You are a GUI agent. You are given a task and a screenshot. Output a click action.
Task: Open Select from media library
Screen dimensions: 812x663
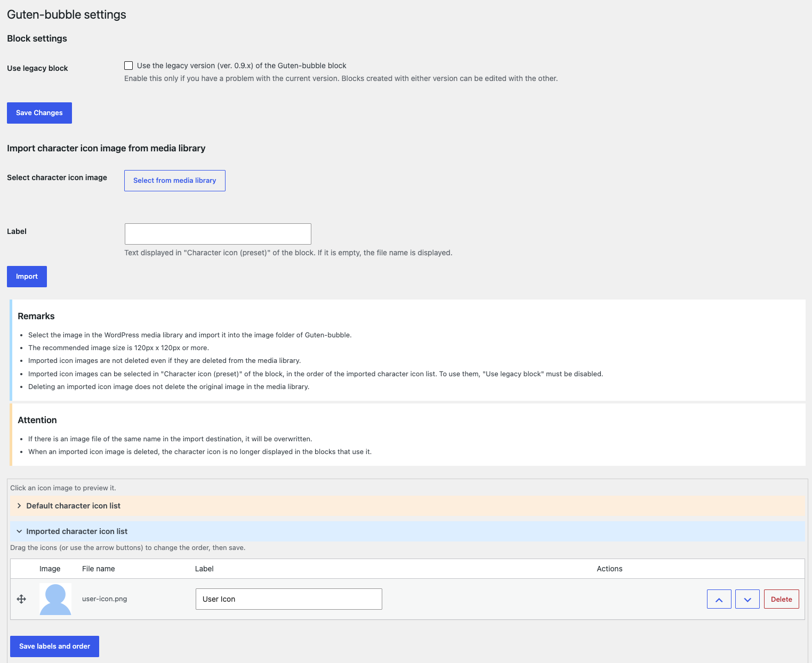pyautogui.click(x=175, y=181)
